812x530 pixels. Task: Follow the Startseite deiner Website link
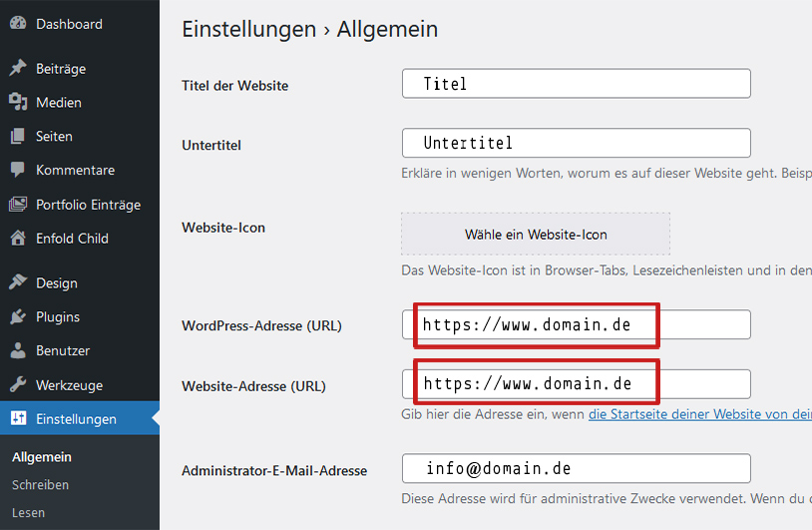700,414
